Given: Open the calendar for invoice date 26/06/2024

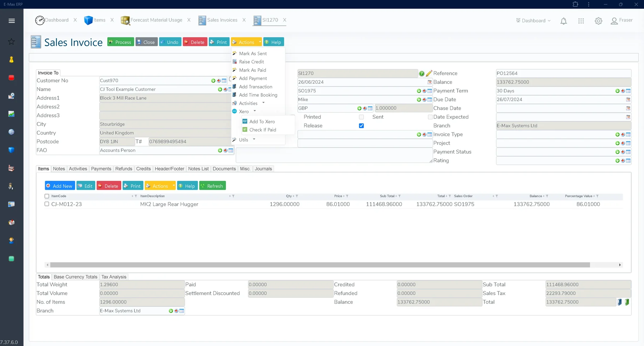Looking at the screenshot, I should pos(430,82).
